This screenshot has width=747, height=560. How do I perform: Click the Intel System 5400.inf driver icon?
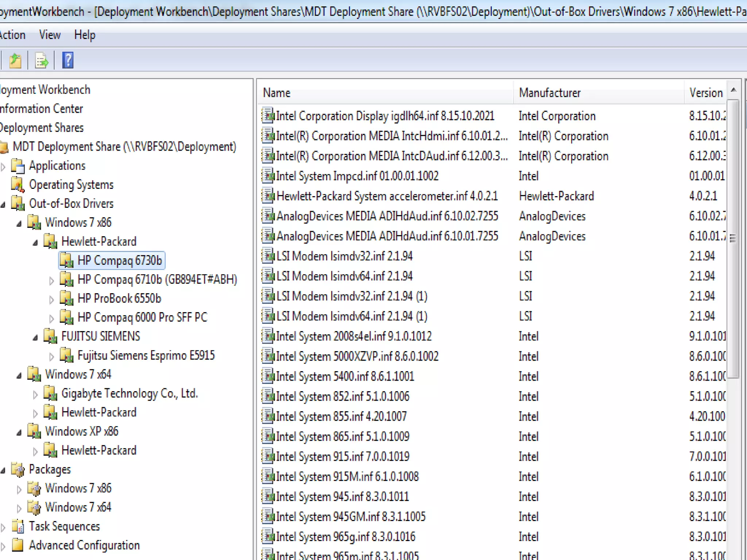pos(268,376)
